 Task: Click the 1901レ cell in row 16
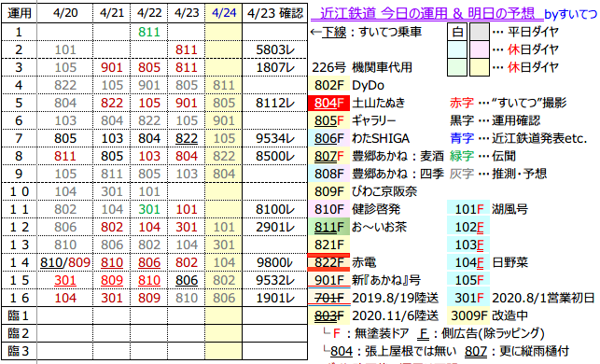(274, 298)
